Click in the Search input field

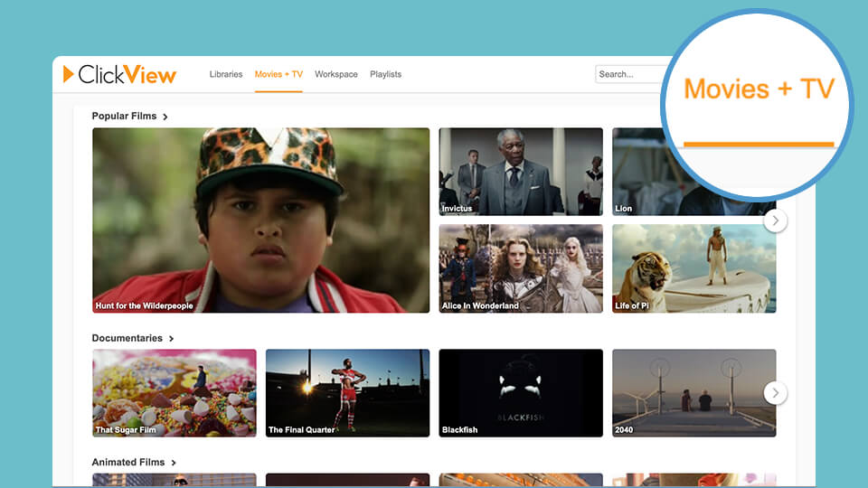coord(628,74)
